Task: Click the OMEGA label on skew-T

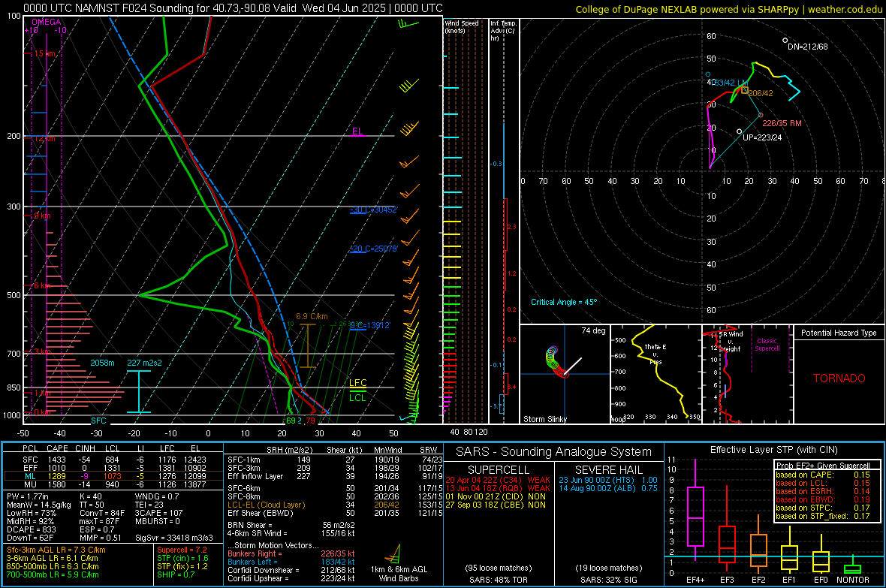Action: [x=47, y=22]
